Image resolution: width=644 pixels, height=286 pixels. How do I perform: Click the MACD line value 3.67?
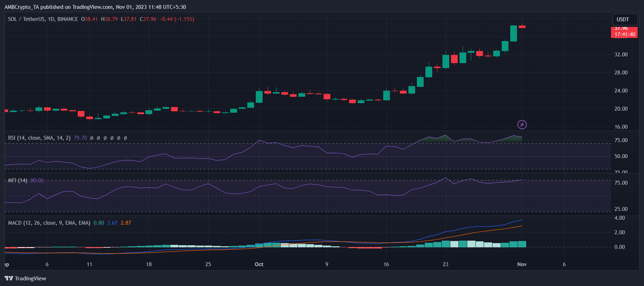[x=112, y=223]
